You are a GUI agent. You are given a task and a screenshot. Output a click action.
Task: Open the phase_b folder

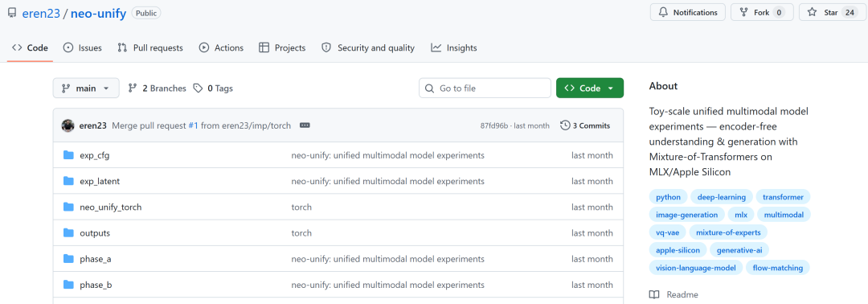point(96,285)
